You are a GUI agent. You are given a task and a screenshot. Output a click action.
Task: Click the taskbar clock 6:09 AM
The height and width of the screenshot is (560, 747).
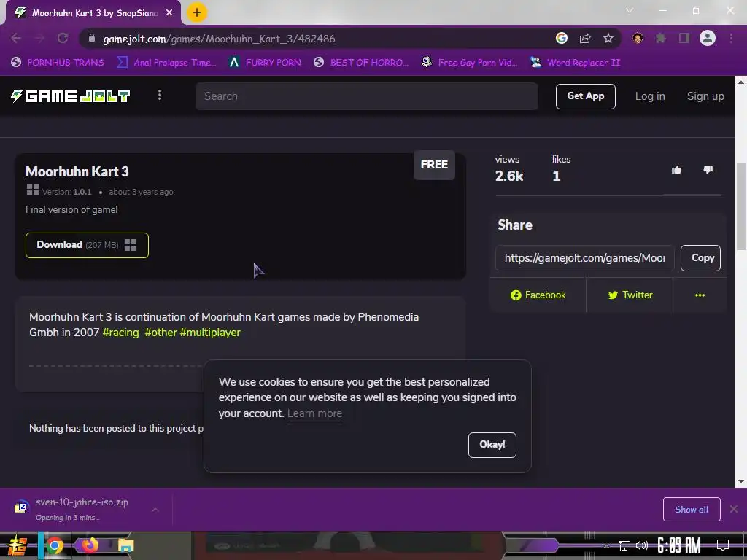(679, 545)
